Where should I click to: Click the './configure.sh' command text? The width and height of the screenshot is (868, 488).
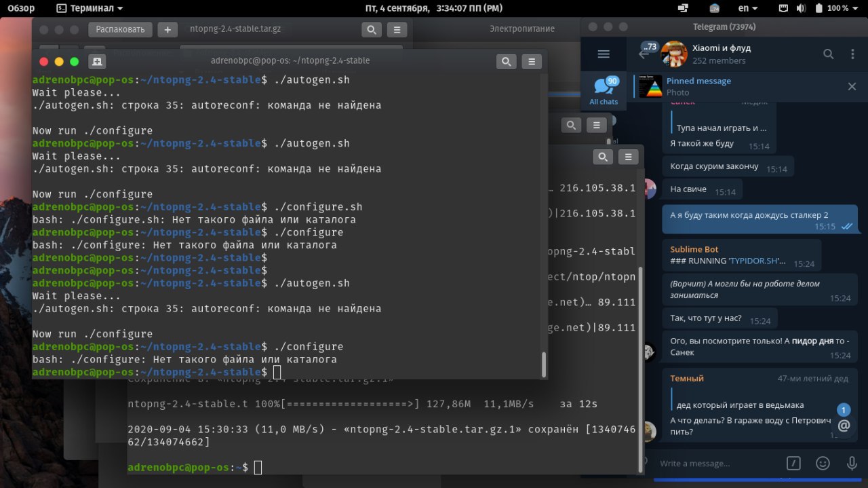pyautogui.click(x=318, y=207)
